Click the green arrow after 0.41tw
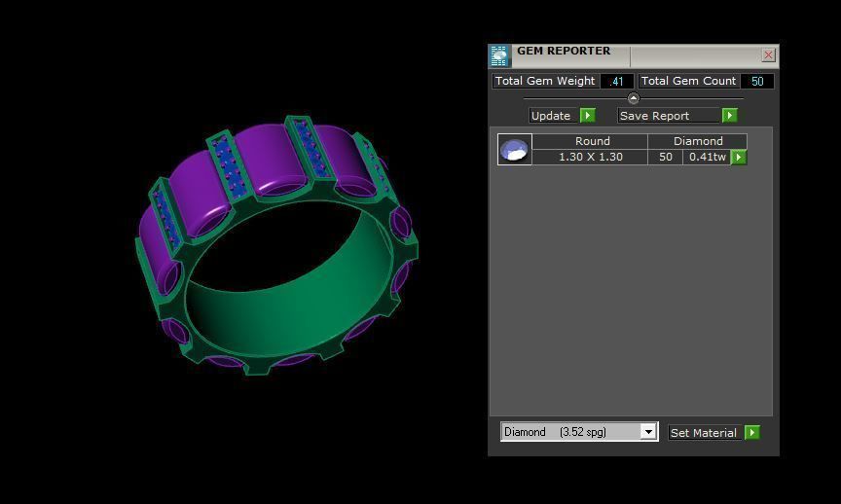The height and width of the screenshot is (504, 841). (739, 157)
